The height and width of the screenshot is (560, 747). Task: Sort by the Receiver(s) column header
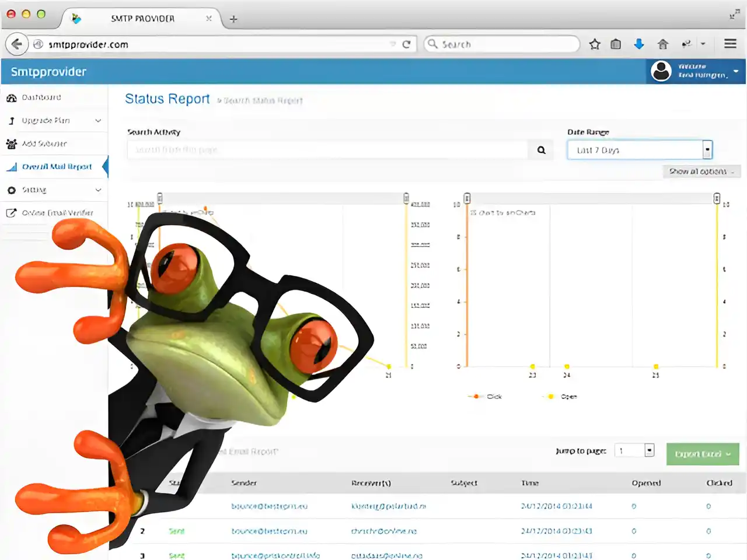pyautogui.click(x=371, y=483)
